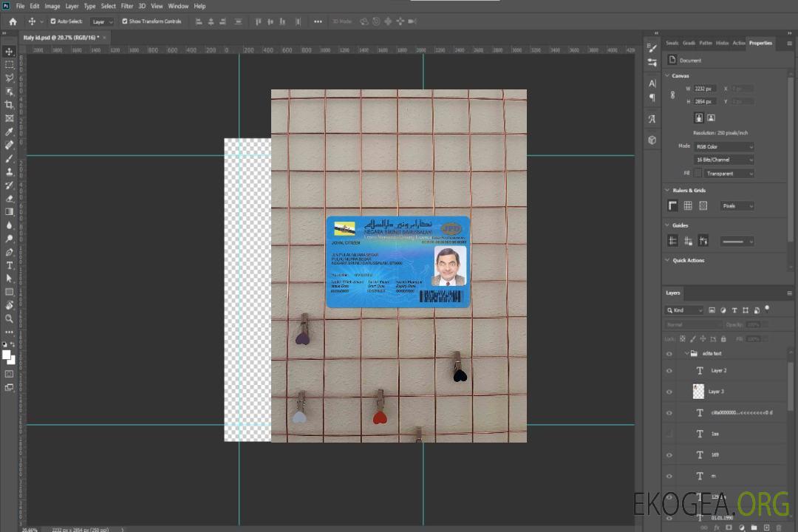This screenshot has height=532, width=798.
Task: Pick the Eyedropper tool
Action: tap(10, 132)
